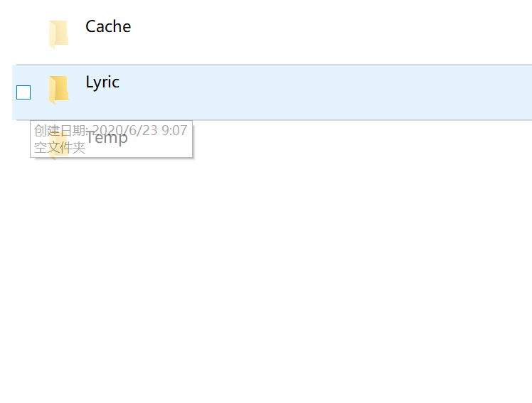This screenshot has height=403, width=532.
Task: Click the highlighted area between Lyric checkbox and icon
Action: 40,92
